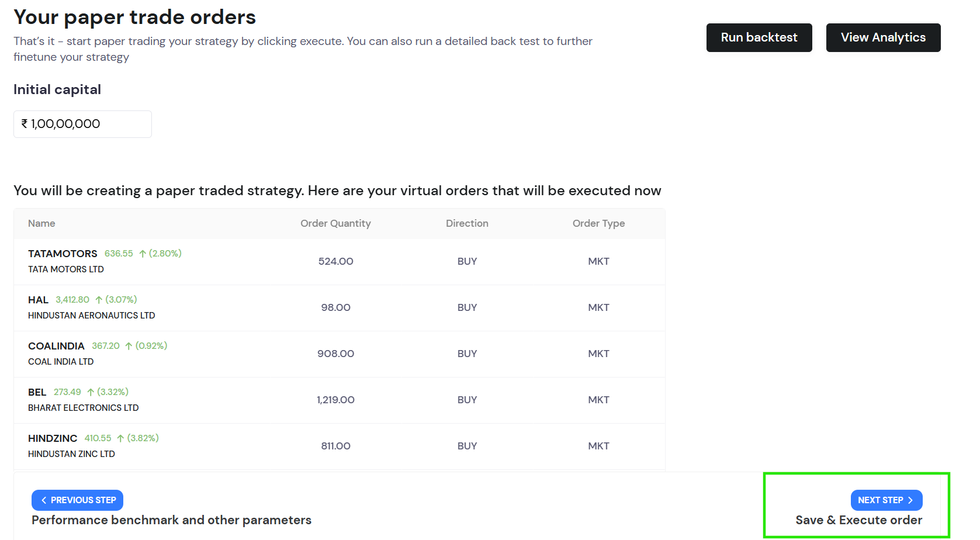
Task: Click the Name column header
Action: (x=41, y=223)
